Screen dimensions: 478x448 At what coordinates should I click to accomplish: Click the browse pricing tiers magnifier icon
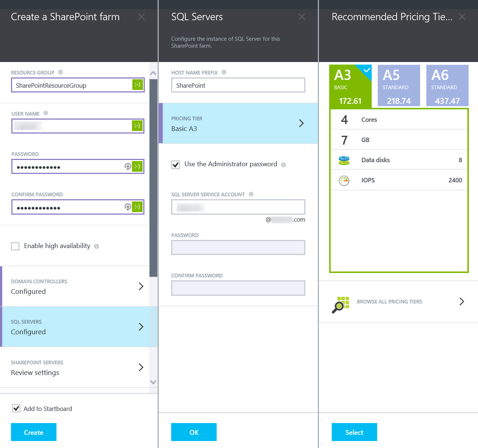click(341, 305)
